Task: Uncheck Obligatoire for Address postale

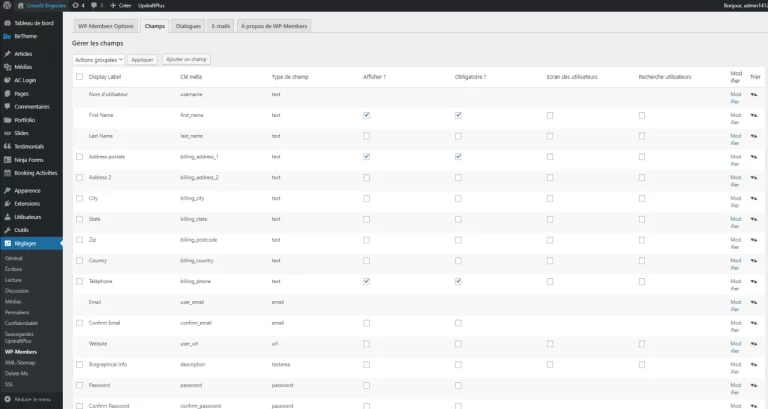Action: (x=458, y=157)
